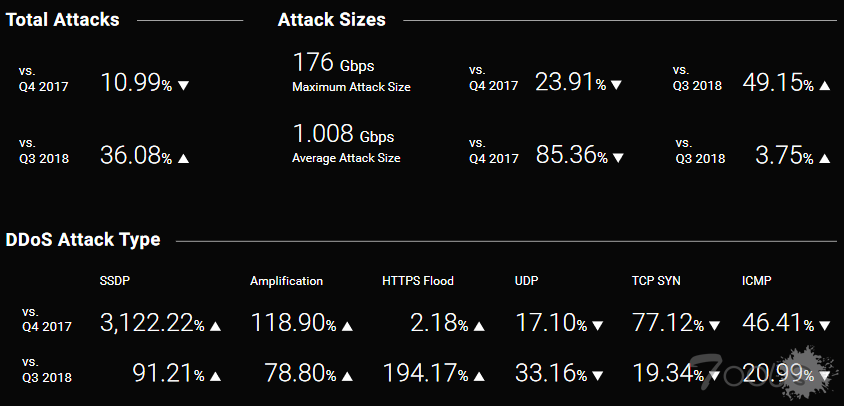
Task: Click the Average Attack Size label
Action: (x=346, y=158)
